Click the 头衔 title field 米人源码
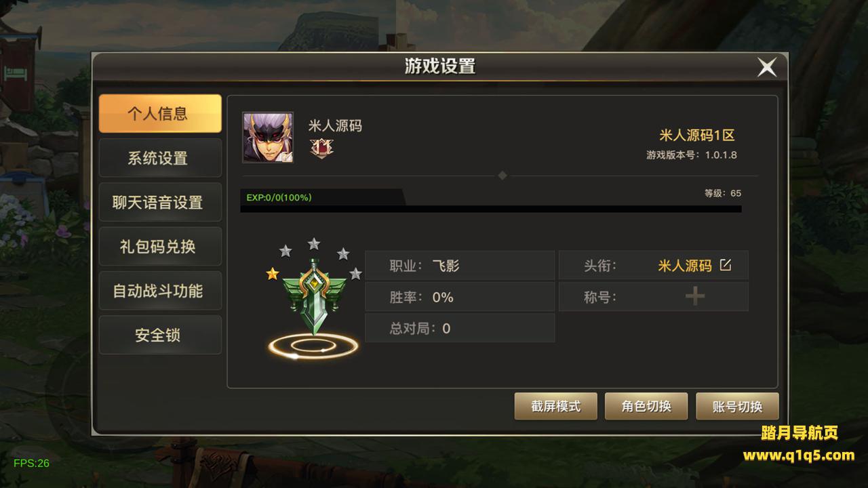The image size is (868, 488). coord(684,265)
